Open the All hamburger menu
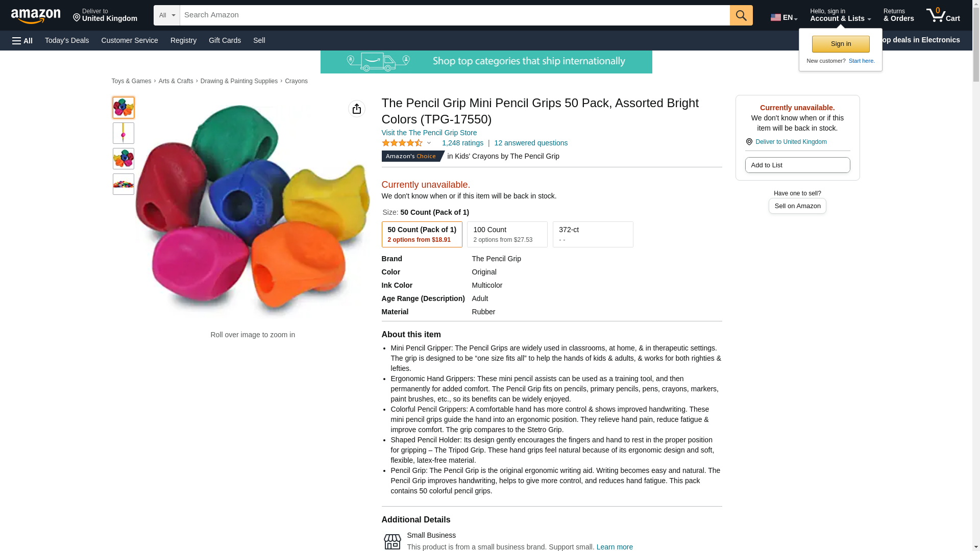Viewport: 980px width, 551px height. (x=22, y=40)
